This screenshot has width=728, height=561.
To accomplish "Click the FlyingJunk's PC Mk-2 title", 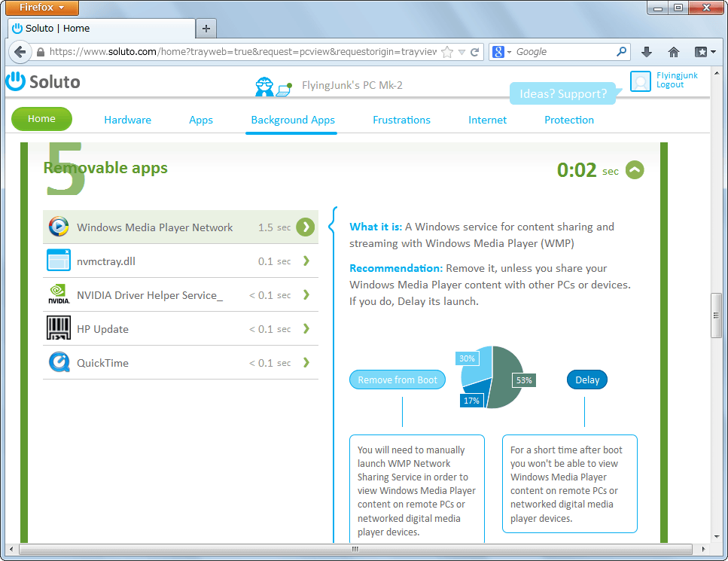I will click(352, 85).
